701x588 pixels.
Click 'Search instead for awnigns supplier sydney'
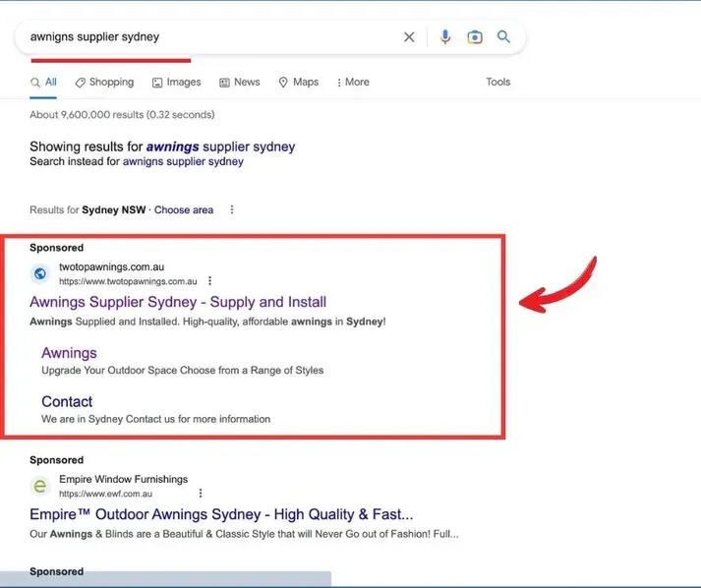point(183,161)
